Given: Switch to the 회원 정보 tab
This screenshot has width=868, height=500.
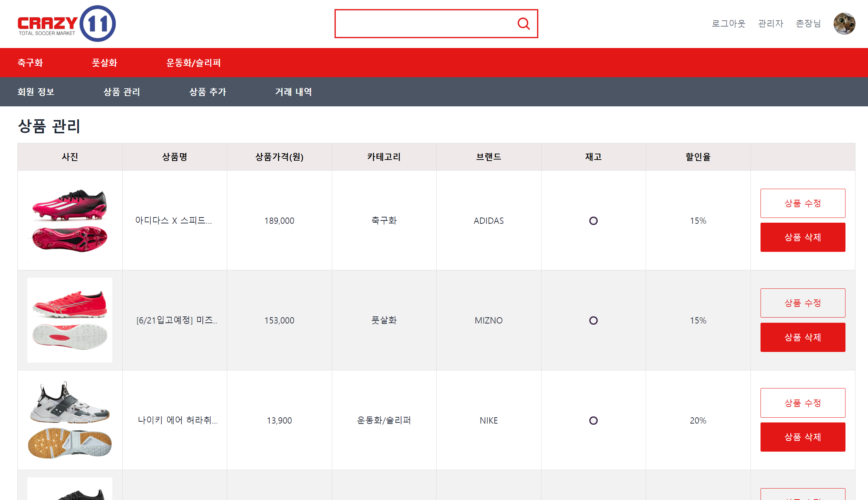Looking at the screenshot, I should click(36, 92).
